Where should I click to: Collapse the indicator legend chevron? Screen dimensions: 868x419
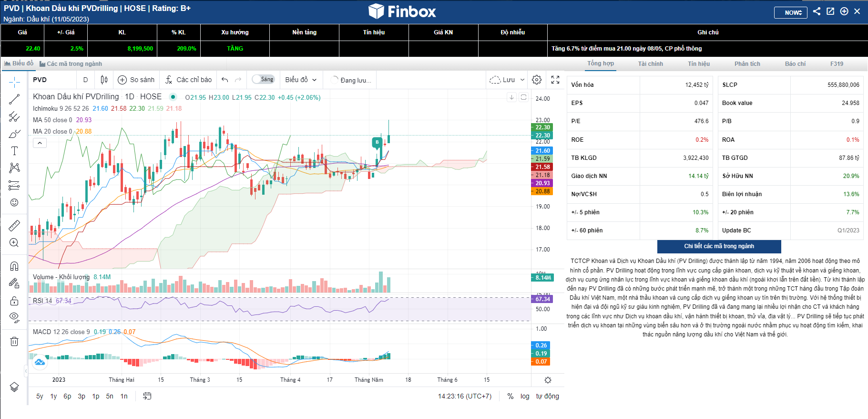click(x=40, y=143)
